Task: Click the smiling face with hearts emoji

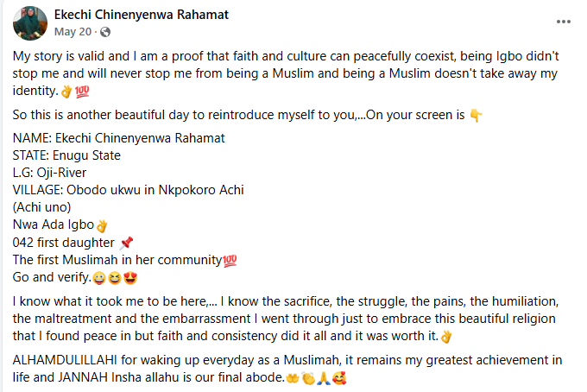Action: pos(339,378)
